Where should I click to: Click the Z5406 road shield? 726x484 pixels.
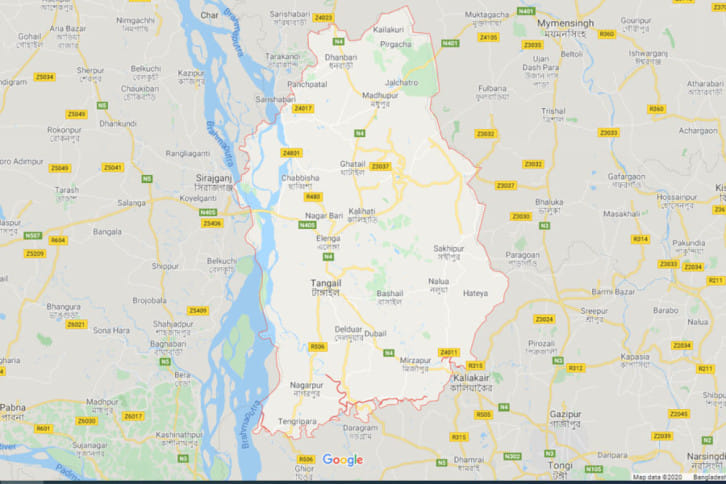(x=212, y=223)
